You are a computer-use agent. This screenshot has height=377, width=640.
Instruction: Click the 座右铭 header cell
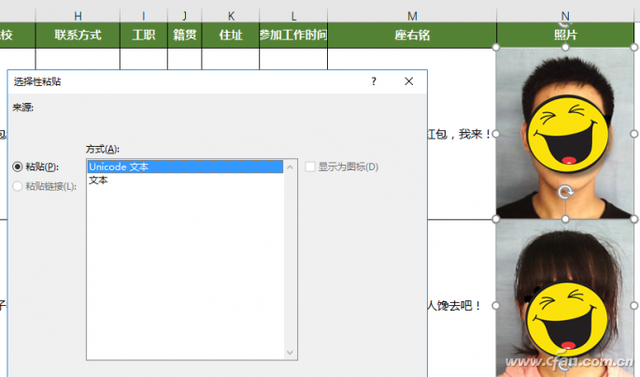[412, 35]
